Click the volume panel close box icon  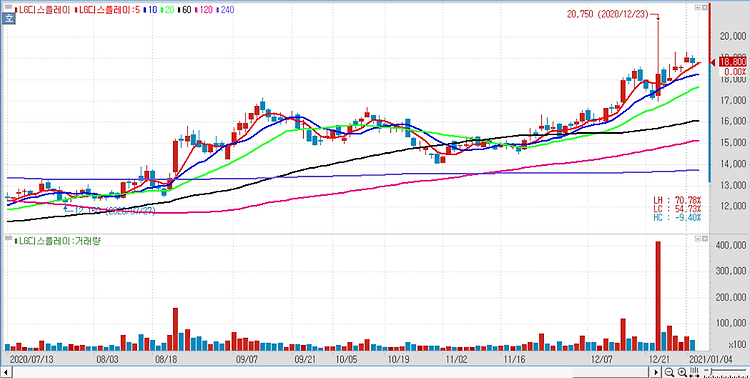[704, 238]
